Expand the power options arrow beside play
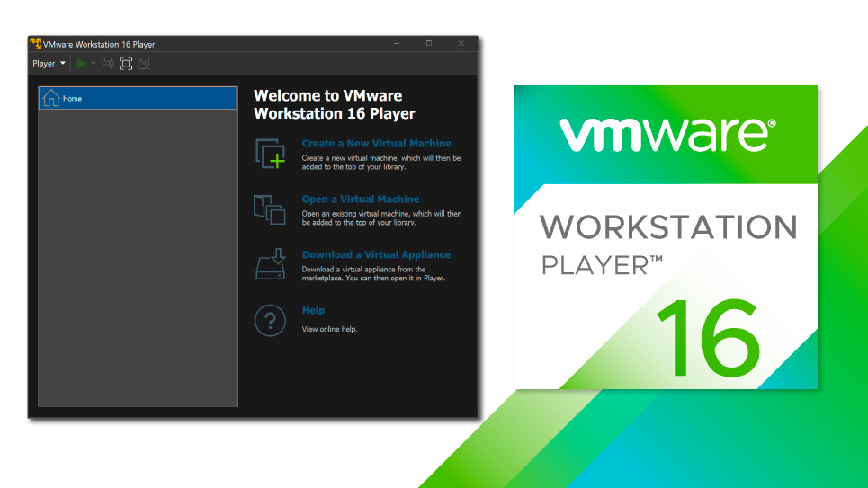 [x=94, y=64]
